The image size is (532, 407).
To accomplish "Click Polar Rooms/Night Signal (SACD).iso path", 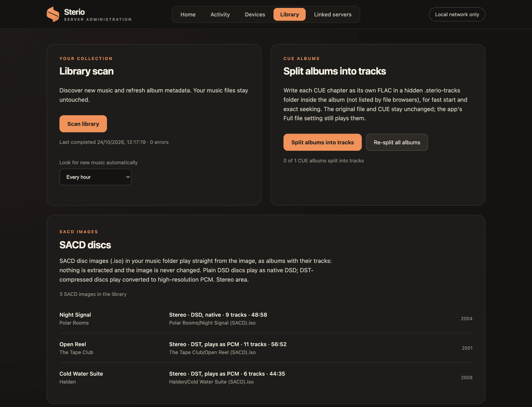I will point(212,323).
